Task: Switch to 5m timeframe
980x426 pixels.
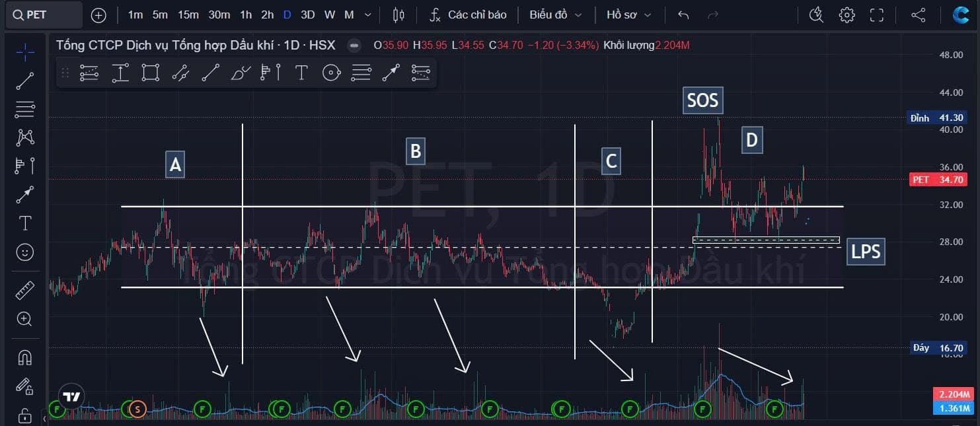Action: click(x=160, y=15)
